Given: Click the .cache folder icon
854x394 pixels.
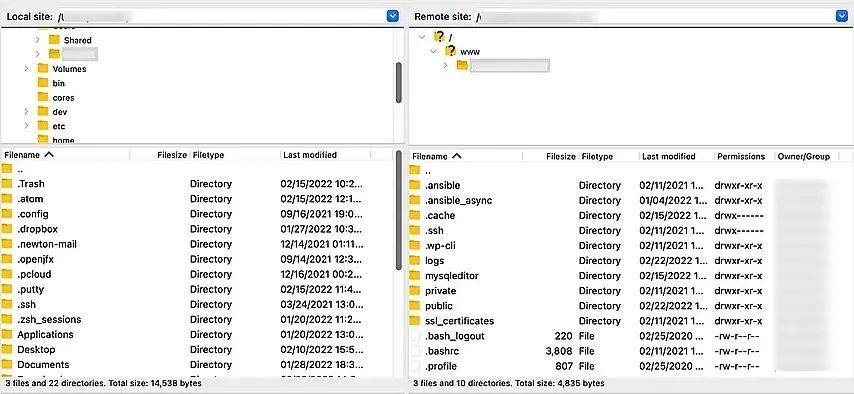Looking at the screenshot, I should [415, 215].
